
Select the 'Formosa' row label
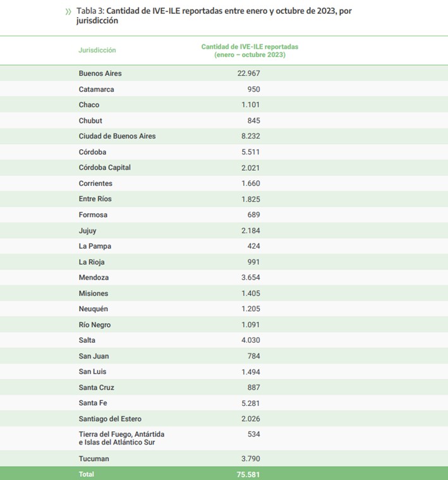point(93,215)
